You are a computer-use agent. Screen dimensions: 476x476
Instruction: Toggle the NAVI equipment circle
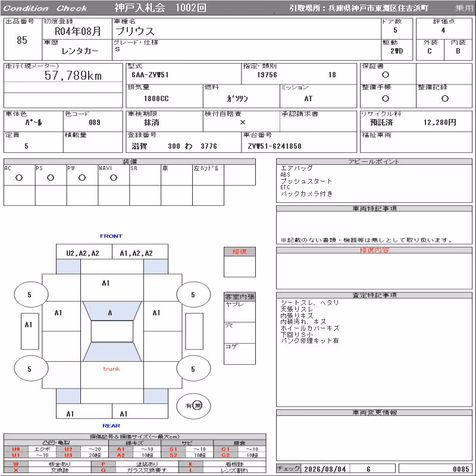pyautogui.click(x=114, y=178)
